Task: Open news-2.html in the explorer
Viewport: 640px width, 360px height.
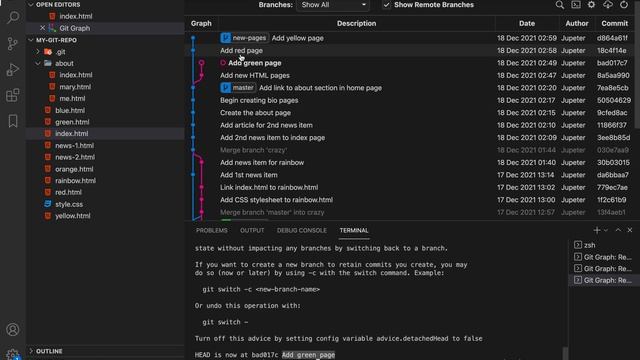Action: point(75,157)
